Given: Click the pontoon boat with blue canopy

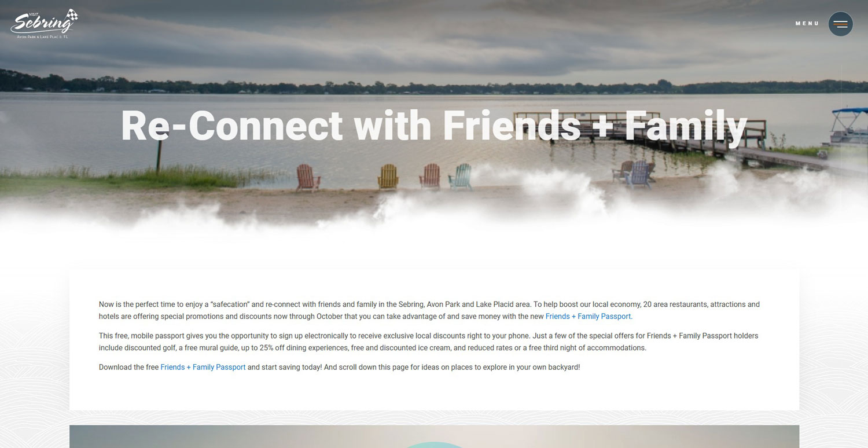Looking at the screenshot, I should (849, 126).
